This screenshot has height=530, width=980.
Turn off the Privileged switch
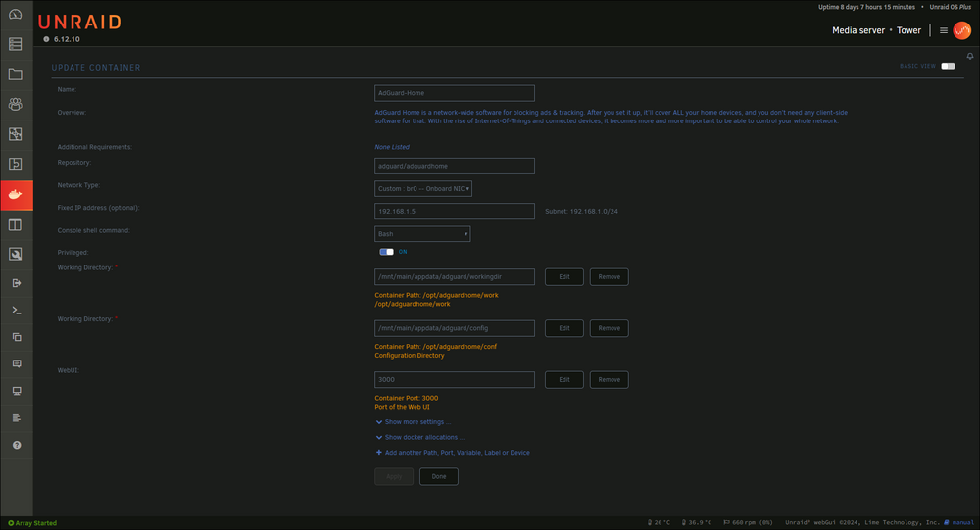click(386, 252)
